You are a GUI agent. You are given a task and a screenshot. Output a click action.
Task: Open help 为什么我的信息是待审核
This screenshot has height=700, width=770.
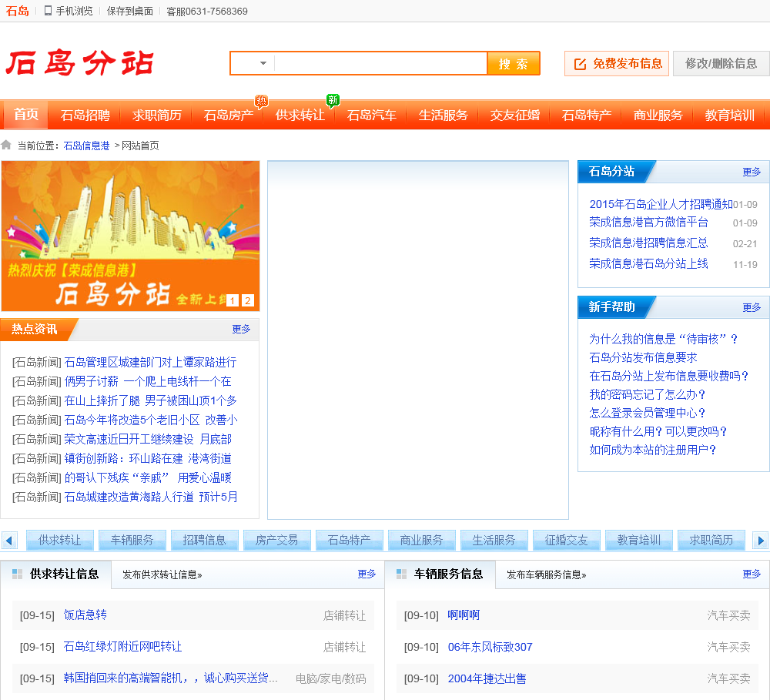(x=664, y=339)
